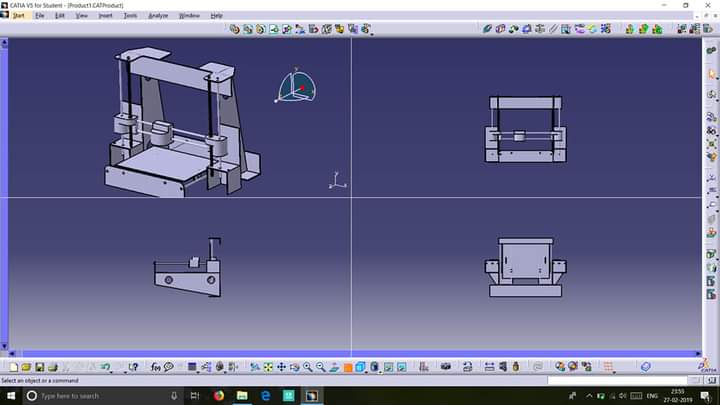The image size is (720, 405).
Task: Click the New document icon
Action: pos(14,367)
